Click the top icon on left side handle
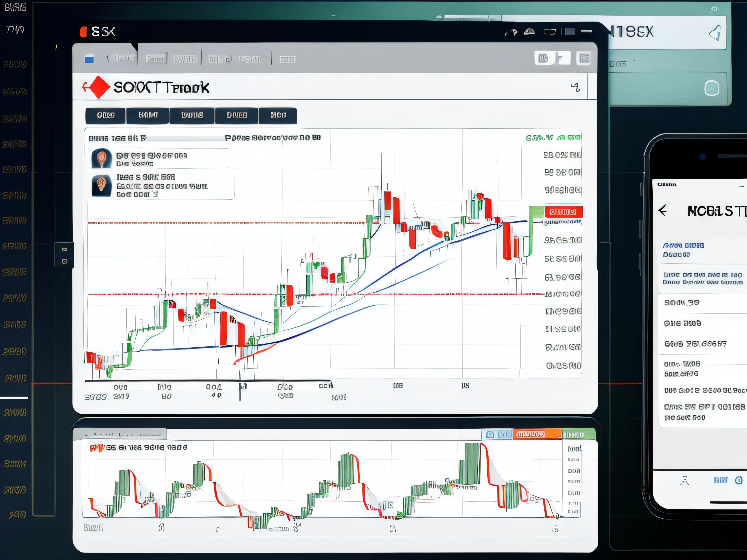 [x=64, y=249]
